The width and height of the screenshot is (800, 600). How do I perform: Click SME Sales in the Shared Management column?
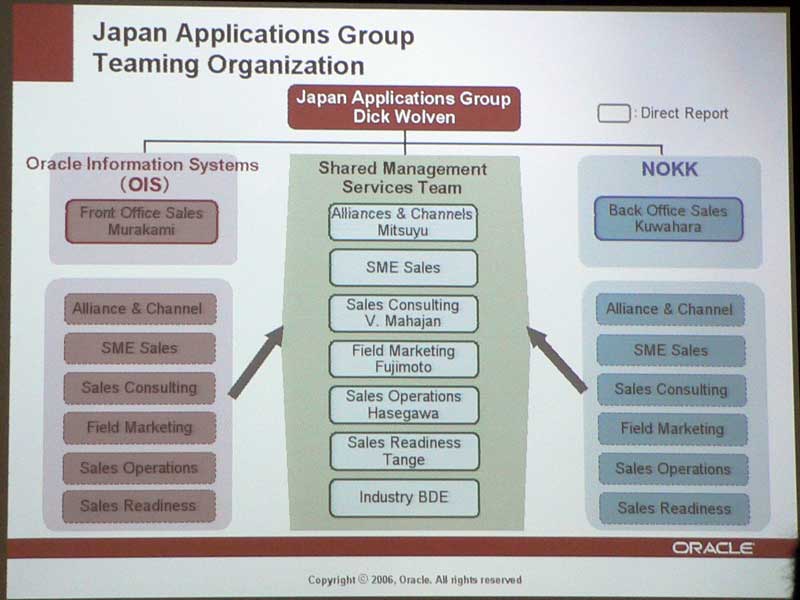403,268
